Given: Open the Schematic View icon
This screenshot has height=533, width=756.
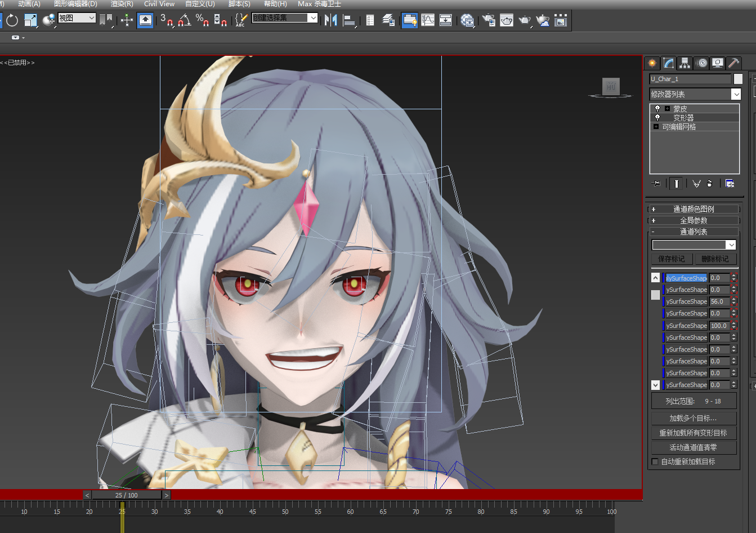Looking at the screenshot, I should click(446, 21).
